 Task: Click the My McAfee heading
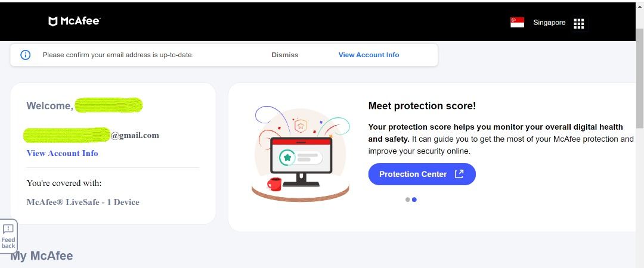point(42,256)
